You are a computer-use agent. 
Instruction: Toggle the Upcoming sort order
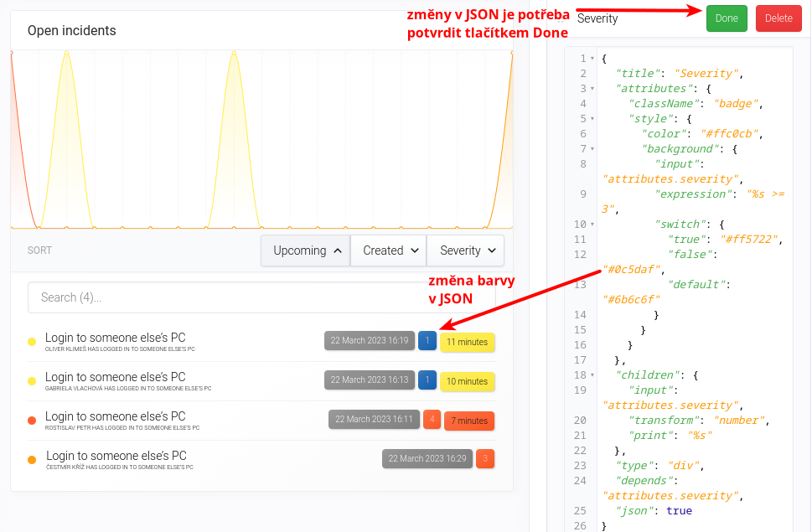point(305,251)
